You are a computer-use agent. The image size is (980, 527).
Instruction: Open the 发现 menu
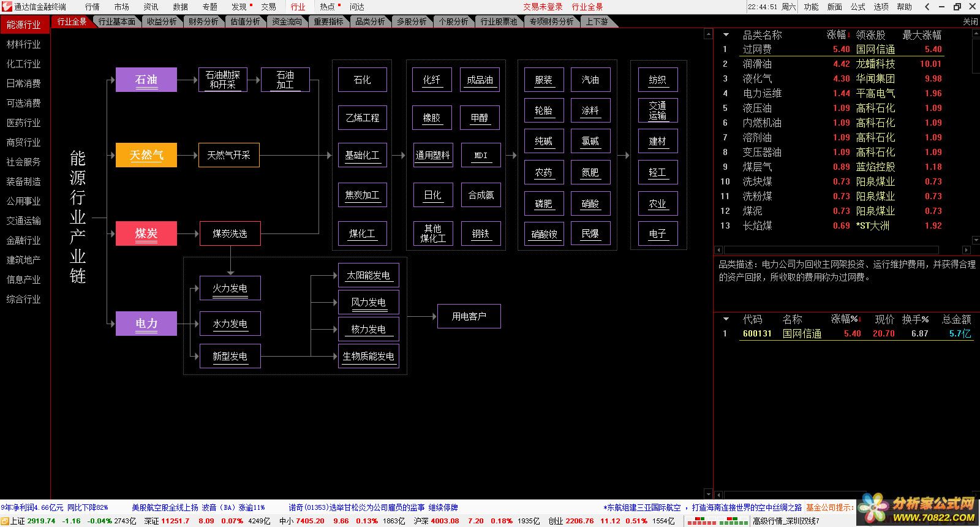click(239, 7)
